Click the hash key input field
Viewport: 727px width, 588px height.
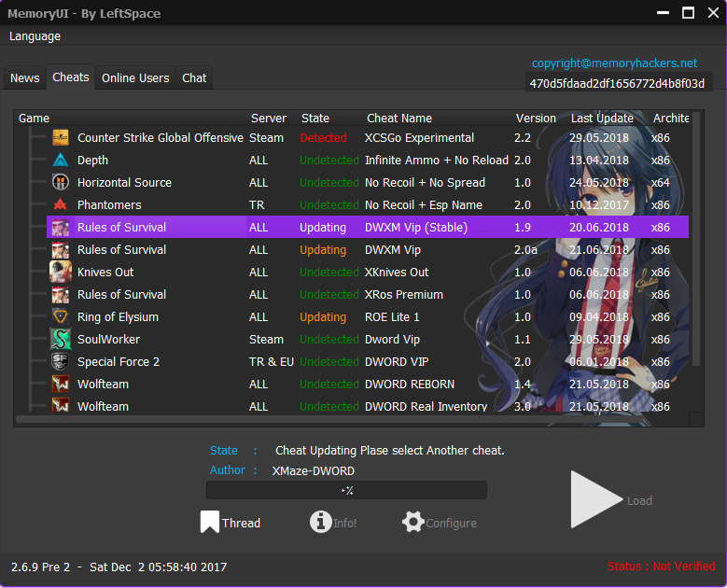pos(619,83)
